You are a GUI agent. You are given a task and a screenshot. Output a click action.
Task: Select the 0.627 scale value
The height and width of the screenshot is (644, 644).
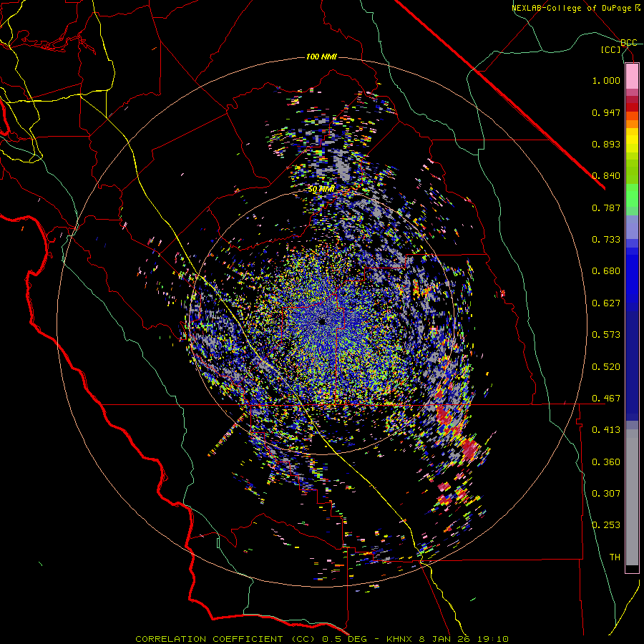606,303
